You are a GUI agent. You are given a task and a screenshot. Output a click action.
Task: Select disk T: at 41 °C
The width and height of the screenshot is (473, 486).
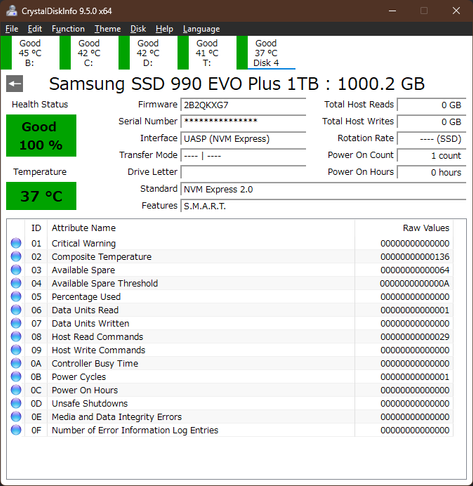tap(206, 53)
